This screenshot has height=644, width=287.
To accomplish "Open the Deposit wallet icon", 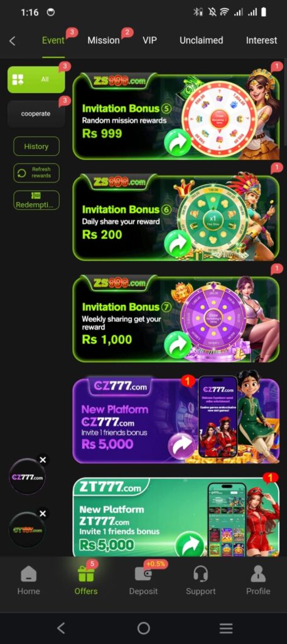I will (143, 574).
